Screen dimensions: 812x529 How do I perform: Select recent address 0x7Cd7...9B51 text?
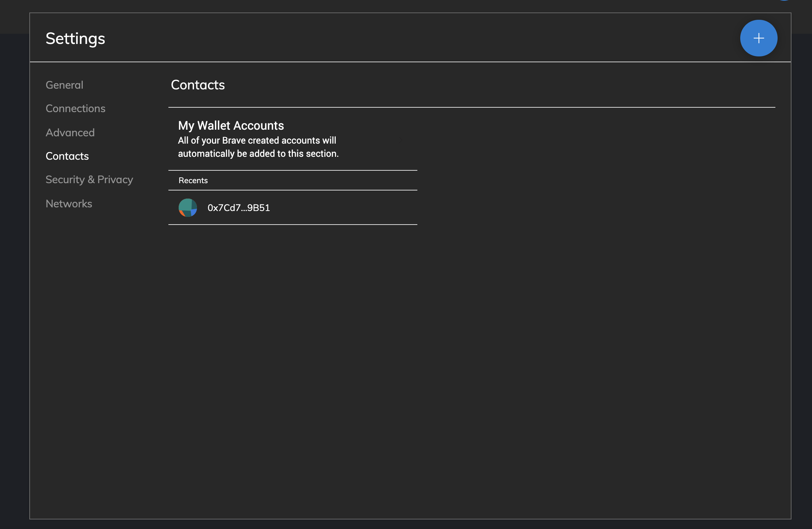pyautogui.click(x=239, y=208)
